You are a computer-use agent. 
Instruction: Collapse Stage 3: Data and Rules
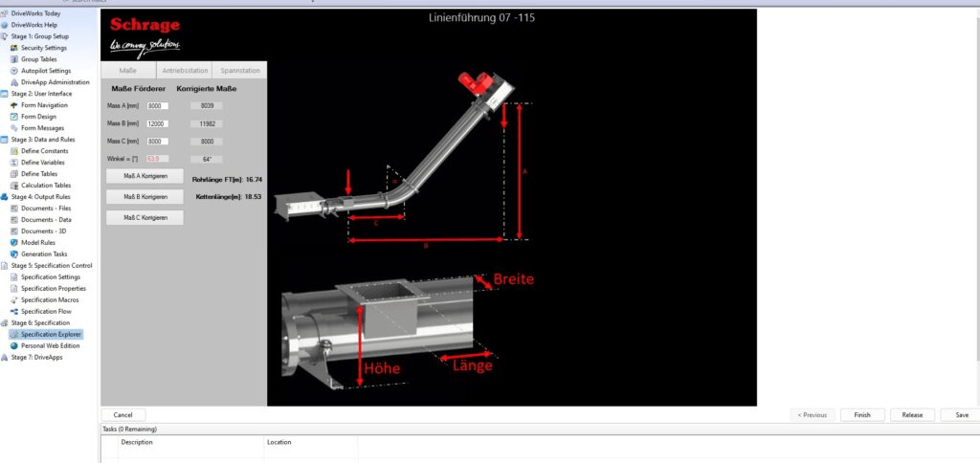click(x=4, y=140)
